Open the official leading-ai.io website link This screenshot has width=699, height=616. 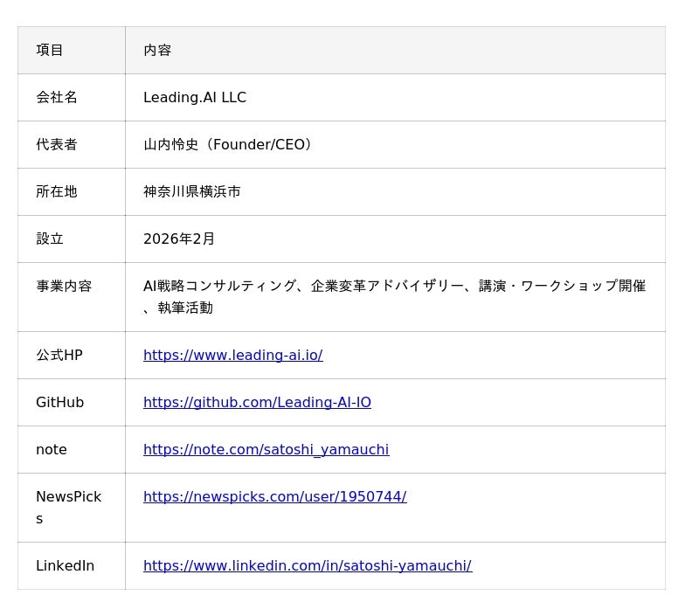click(x=232, y=355)
